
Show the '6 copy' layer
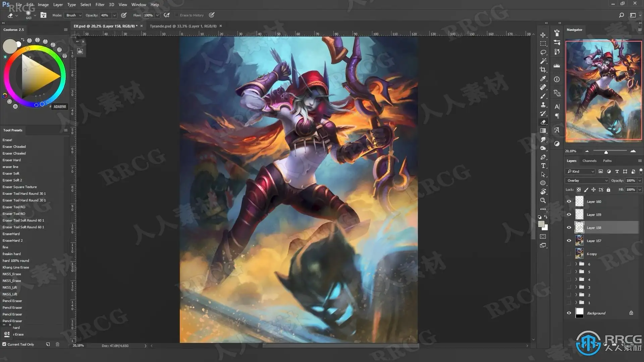569,254
